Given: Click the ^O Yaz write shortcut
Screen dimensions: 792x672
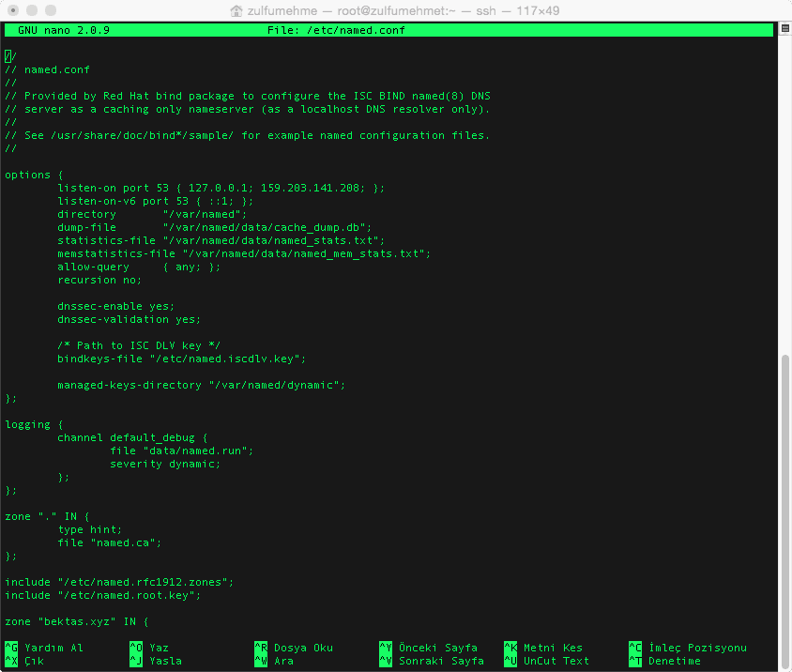Looking at the screenshot, I should pos(149,648).
